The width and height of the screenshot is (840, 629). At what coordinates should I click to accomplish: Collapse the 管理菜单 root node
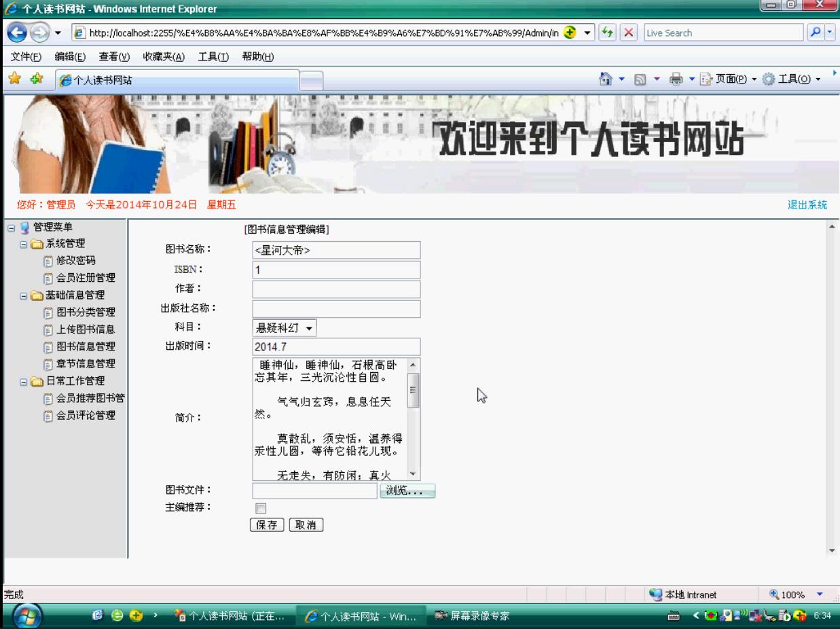tap(10, 227)
